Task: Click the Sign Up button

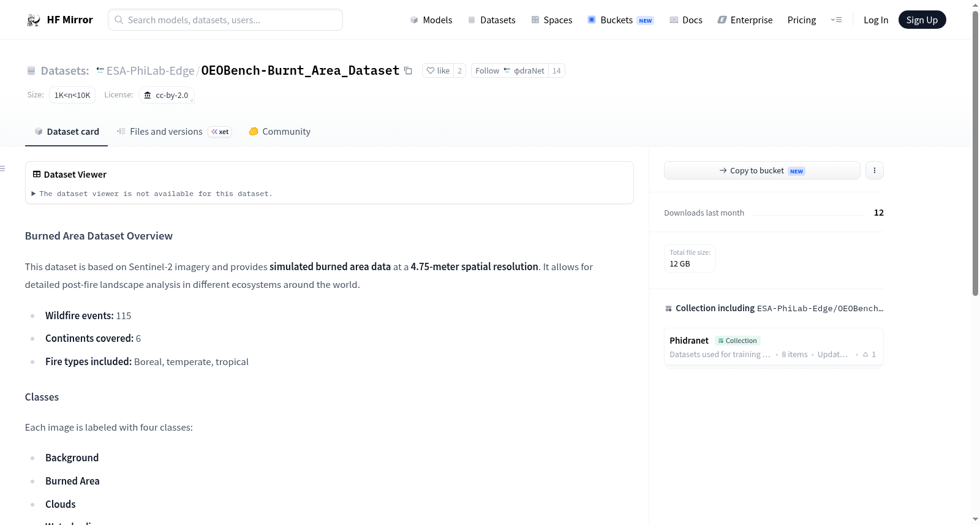Action: pos(922,20)
